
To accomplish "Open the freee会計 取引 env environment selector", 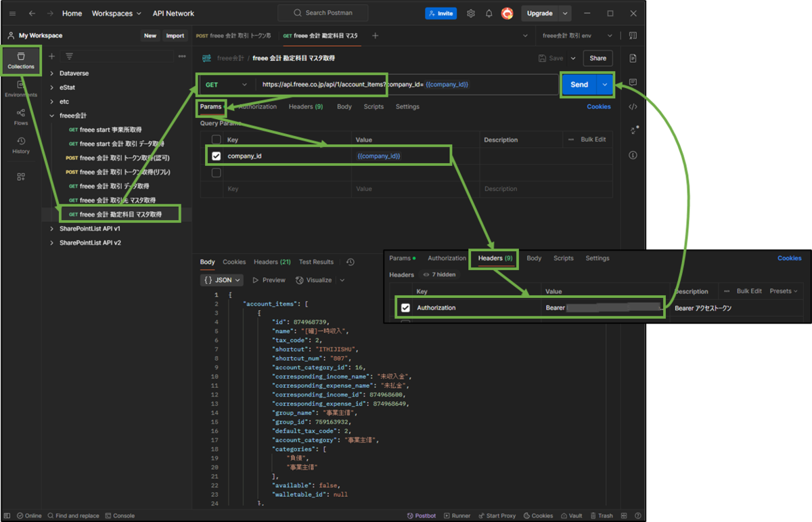I will (x=577, y=36).
